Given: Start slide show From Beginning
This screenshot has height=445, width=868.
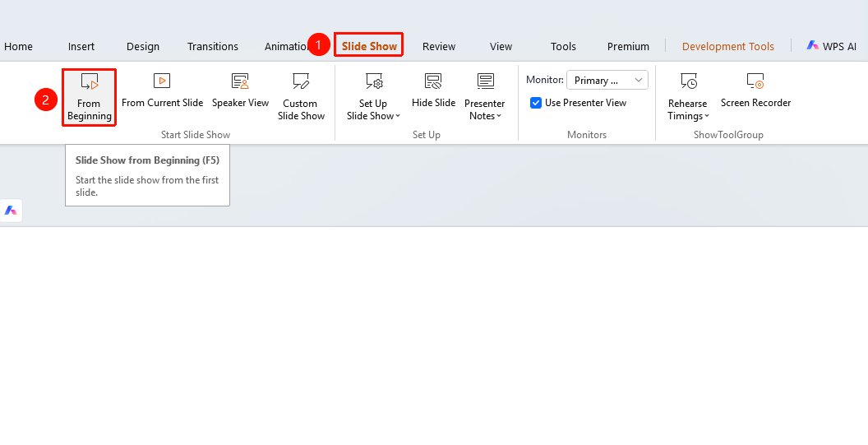Looking at the screenshot, I should click(x=89, y=98).
